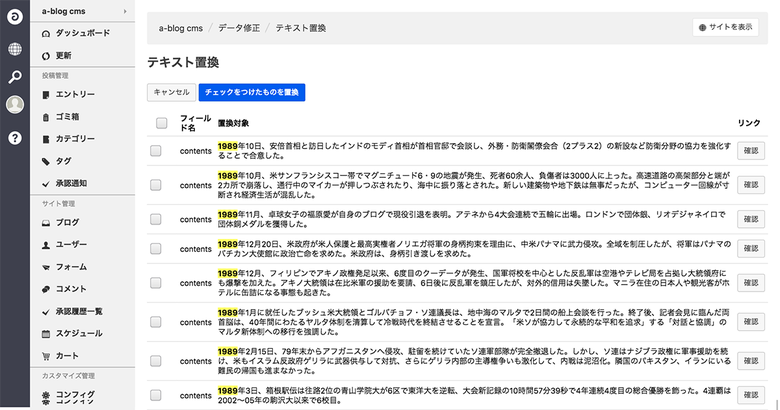The width and height of the screenshot is (780, 410).
Task: Click the a-blog cms logo icon
Action: point(15,17)
